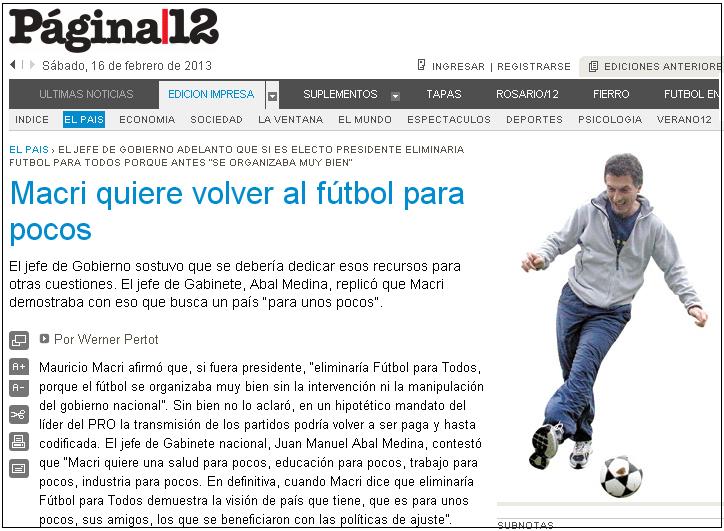
Task: Click the Registrarse link
Action: click(x=534, y=66)
